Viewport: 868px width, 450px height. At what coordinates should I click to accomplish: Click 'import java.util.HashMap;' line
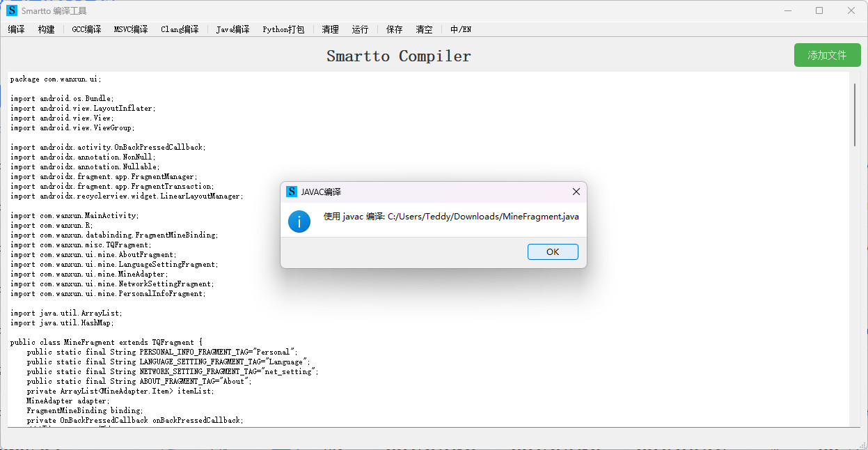[x=62, y=323]
